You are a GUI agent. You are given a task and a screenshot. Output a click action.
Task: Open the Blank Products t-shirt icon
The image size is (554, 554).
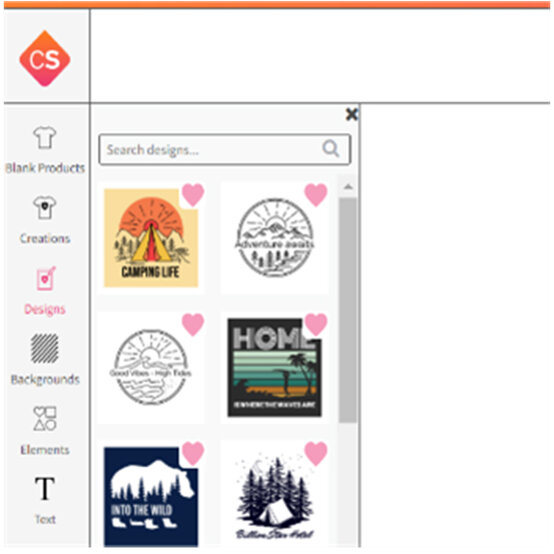point(45,137)
